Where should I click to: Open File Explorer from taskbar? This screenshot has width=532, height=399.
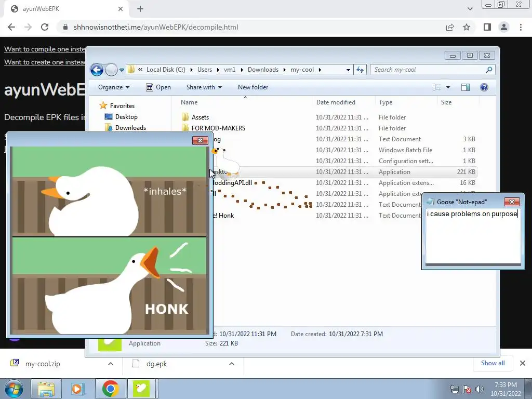(46, 389)
